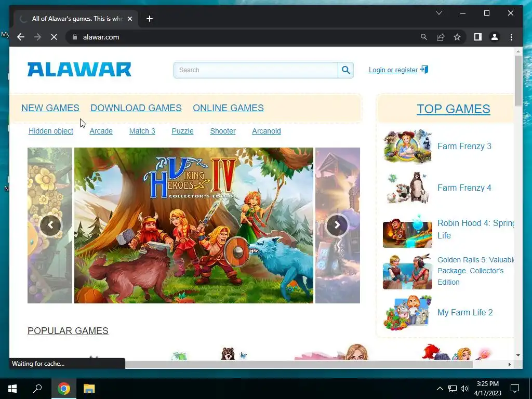Click the volume speaker tray icon
This screenshot has width=532, height=399.
[x=464, y=389]
